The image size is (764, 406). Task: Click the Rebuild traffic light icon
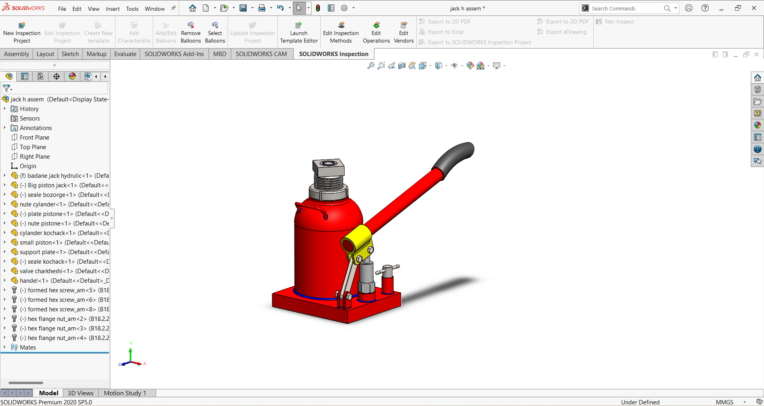tap(318, 8)
